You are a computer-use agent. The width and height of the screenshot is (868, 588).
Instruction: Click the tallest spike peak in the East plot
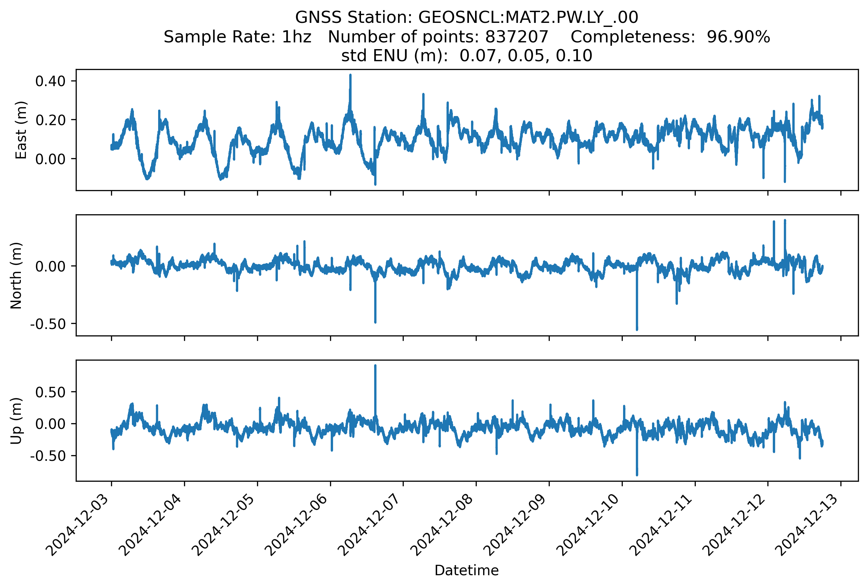350,75
